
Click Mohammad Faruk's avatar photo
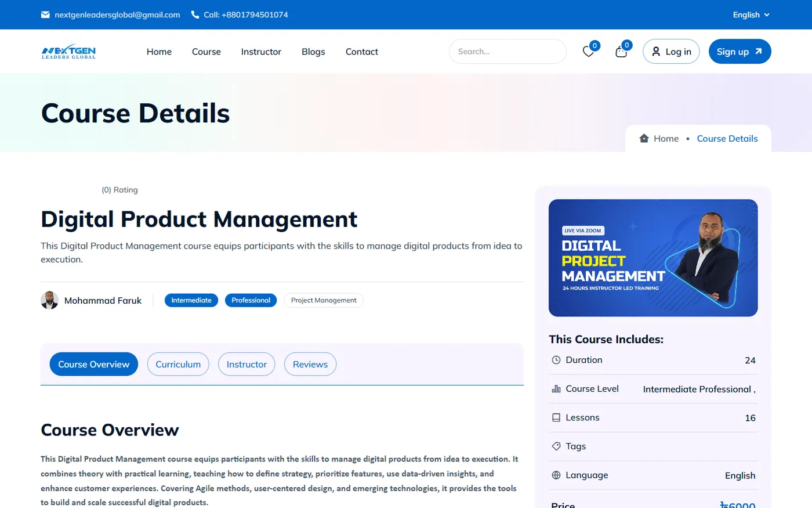[50, 300]
